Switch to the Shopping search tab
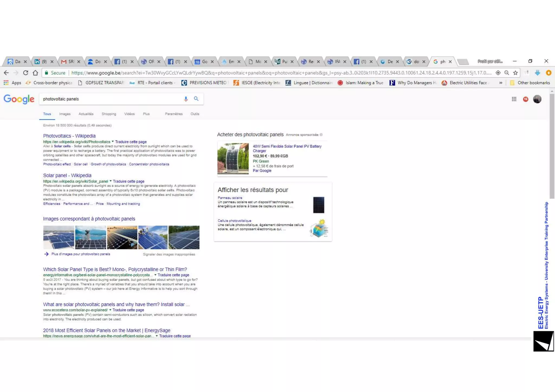555x392 pixels. (x=109, y=114)
